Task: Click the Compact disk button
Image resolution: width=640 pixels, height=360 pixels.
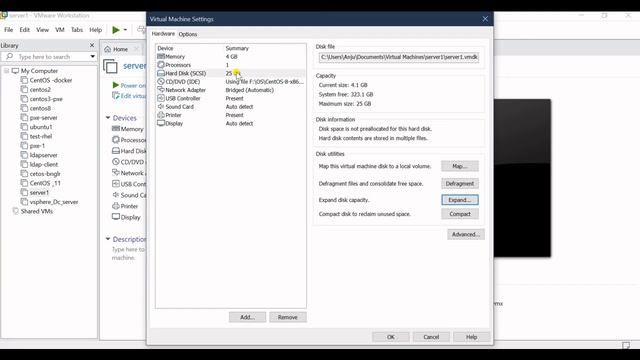Action: [460, 214]
